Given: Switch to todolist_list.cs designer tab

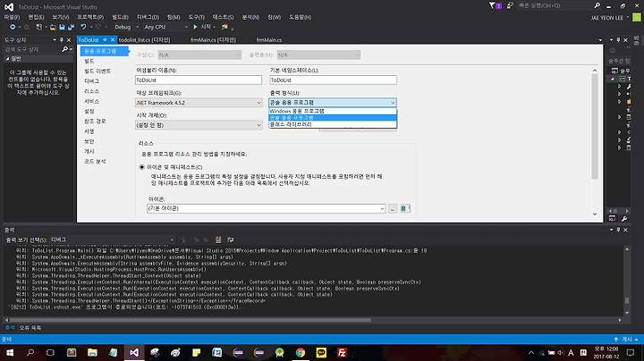Looking at the screenshot, I should (145, 40).
